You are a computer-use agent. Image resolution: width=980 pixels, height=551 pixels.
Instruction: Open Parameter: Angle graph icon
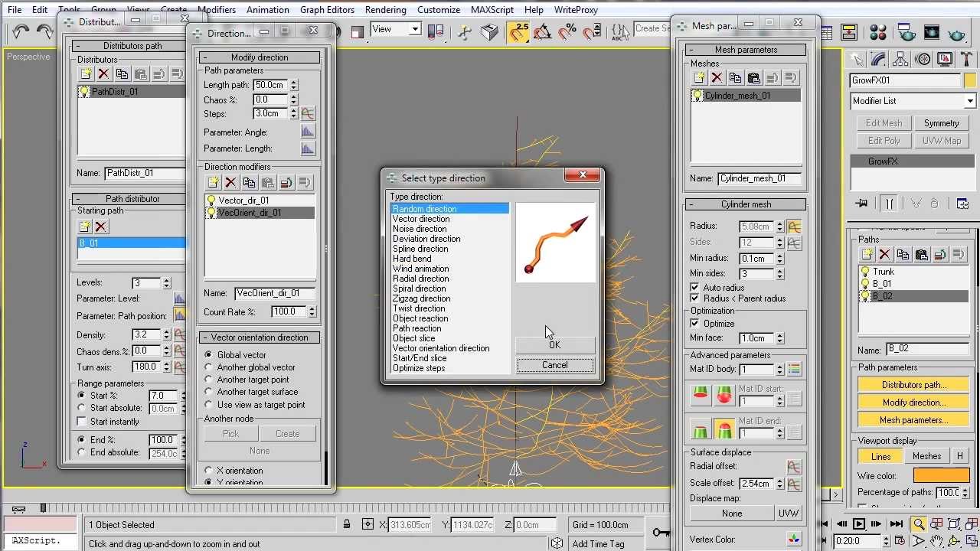click(x=307, y=132)
